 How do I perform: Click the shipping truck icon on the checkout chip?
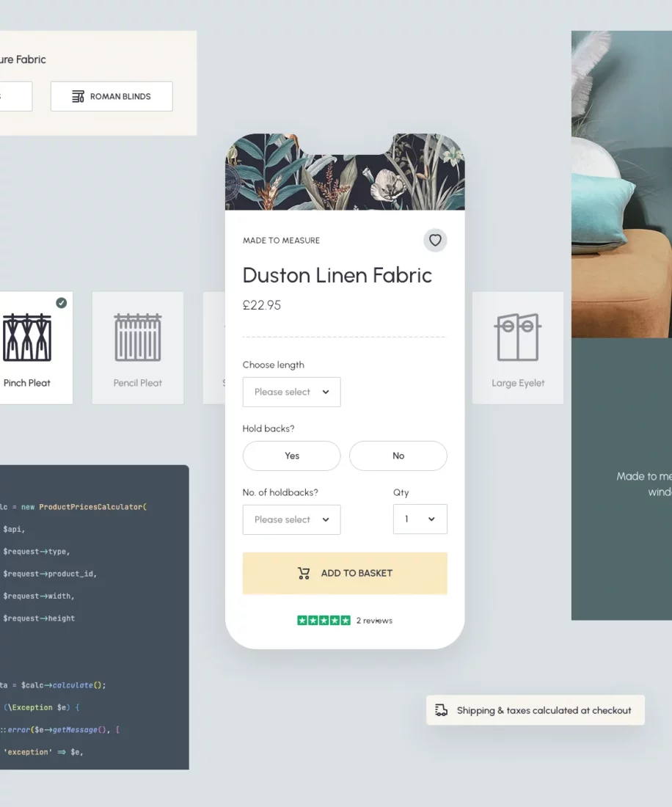(441, 709)
